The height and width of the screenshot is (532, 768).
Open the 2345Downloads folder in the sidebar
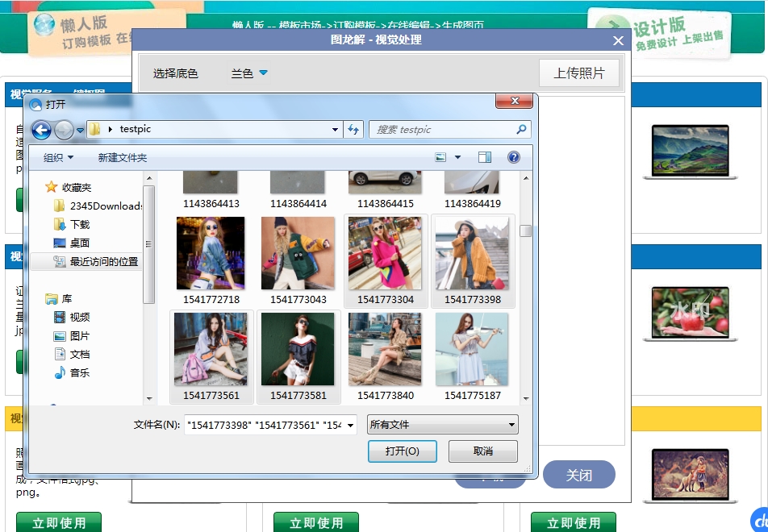coord(98,206)
